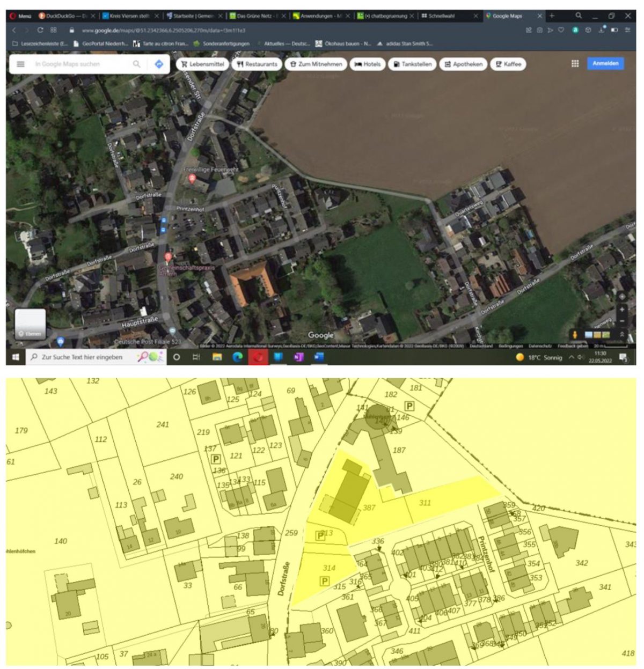Open the Google apps grid
The height and width of the screenshot is (669, 644).
click(575, 64)
